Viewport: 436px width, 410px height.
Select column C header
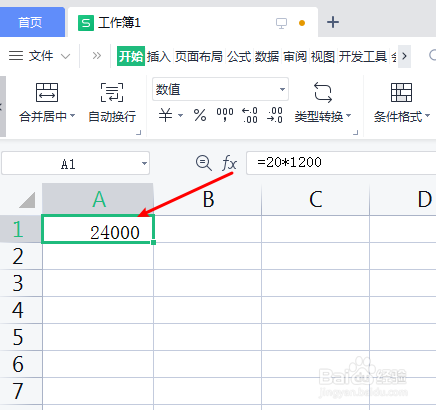[x=316, y=199]
